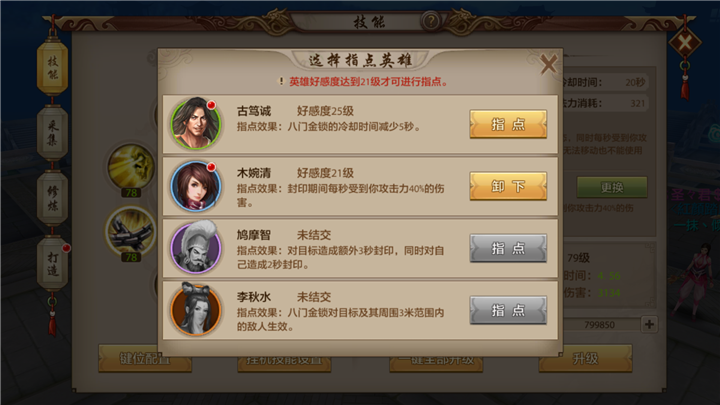Click the green 更换 button

coord(612,187)
